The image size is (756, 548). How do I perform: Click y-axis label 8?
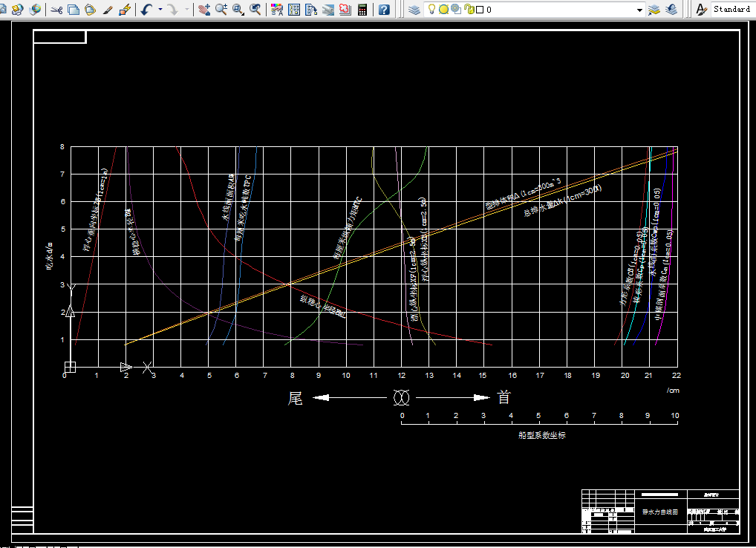(62, 147)
